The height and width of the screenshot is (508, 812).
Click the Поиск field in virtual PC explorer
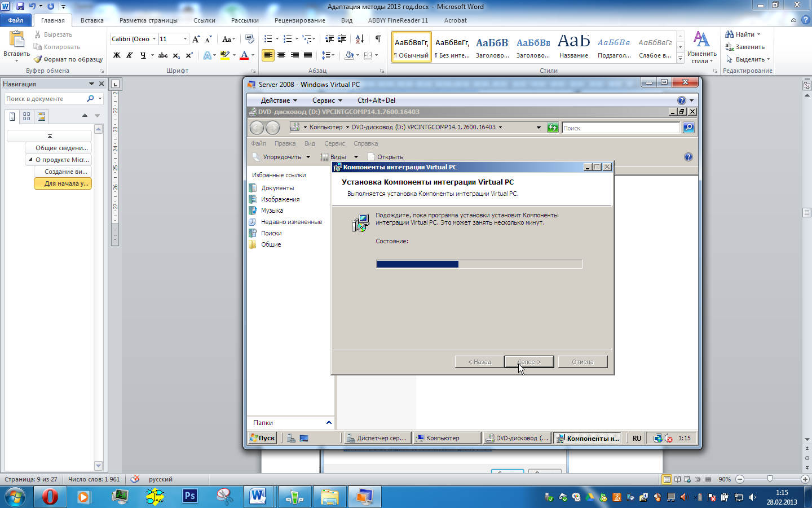coord(621,128)
